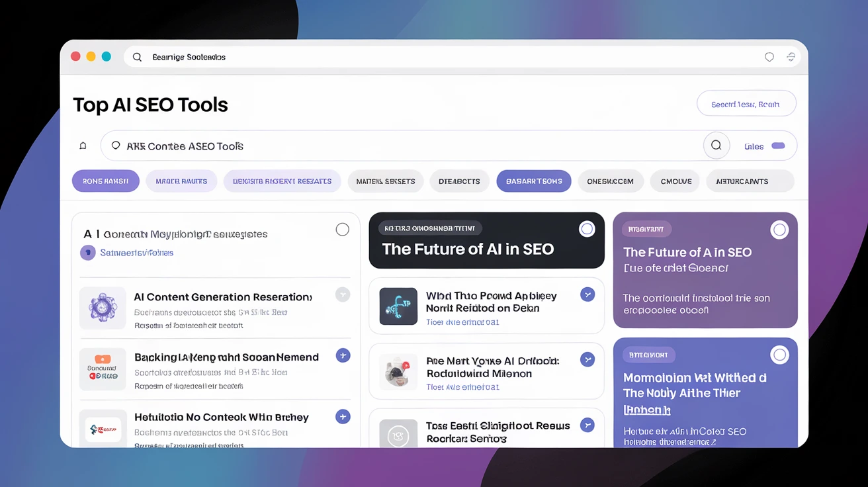Open the AI Content Generation gear icon

click(103, 308)
